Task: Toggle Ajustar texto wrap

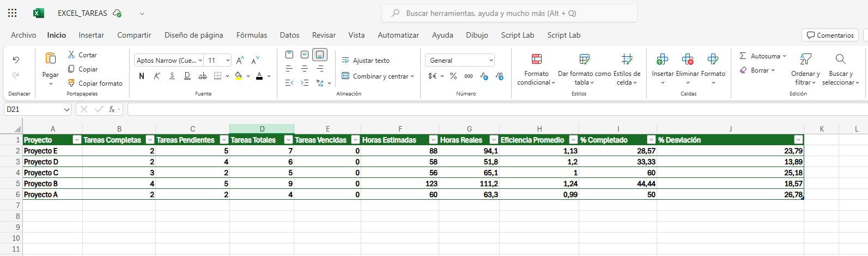Action: [366, 60]
